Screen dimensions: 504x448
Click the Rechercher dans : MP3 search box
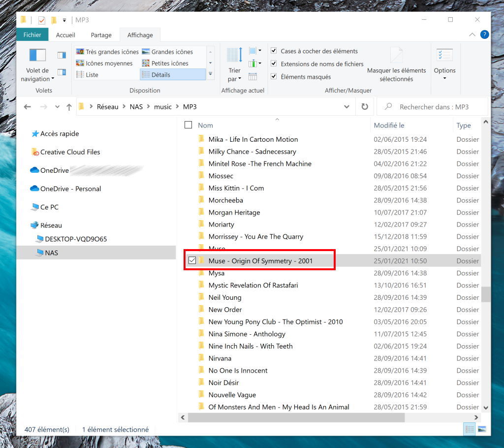432,107
